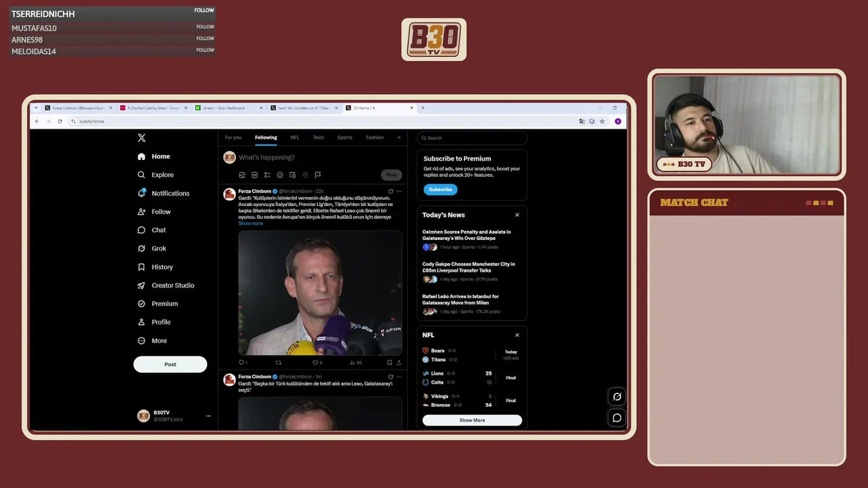Click the More circle icon in sidebar
Screen dimensions: 868x488
(x=141, y=341)
